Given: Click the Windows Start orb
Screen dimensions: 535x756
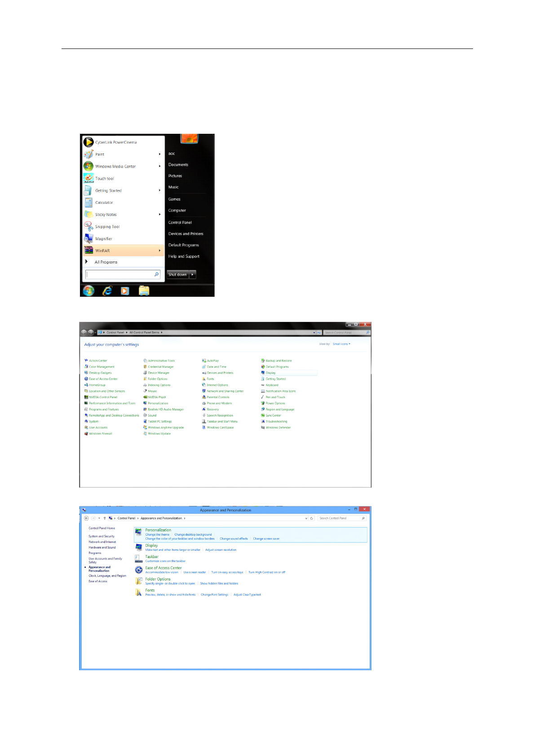Looking at the screenshot, I should click(88, 291).
